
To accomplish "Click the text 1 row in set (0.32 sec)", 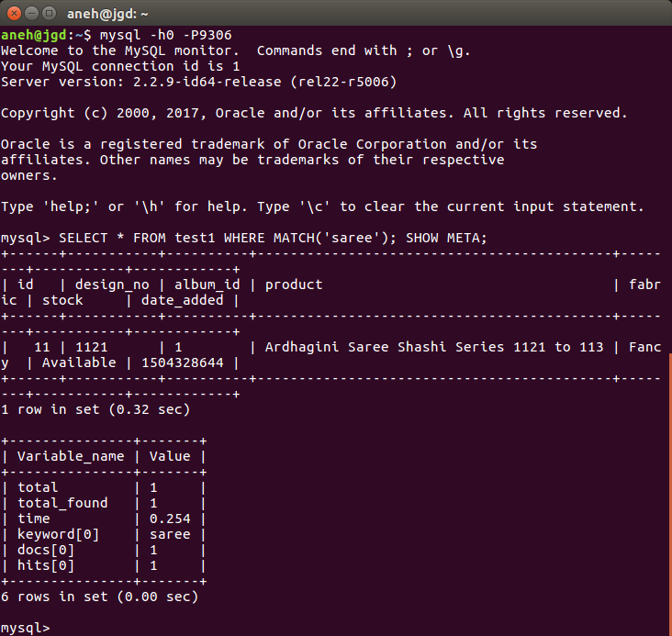I will point(95,409).
